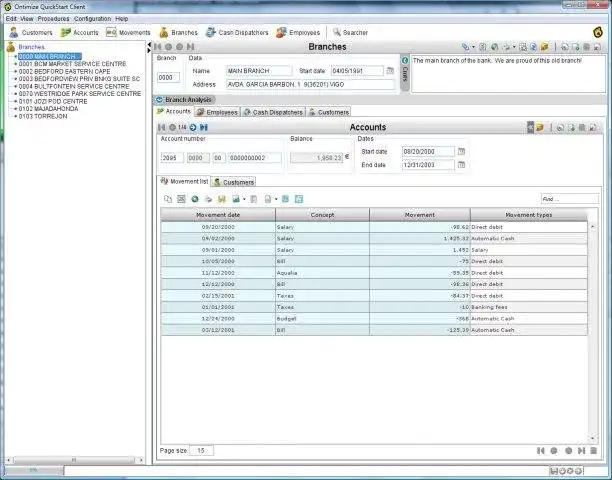Collapse the Costs side panel
Screen dimensions: 612x480
[x=405, y=60]
